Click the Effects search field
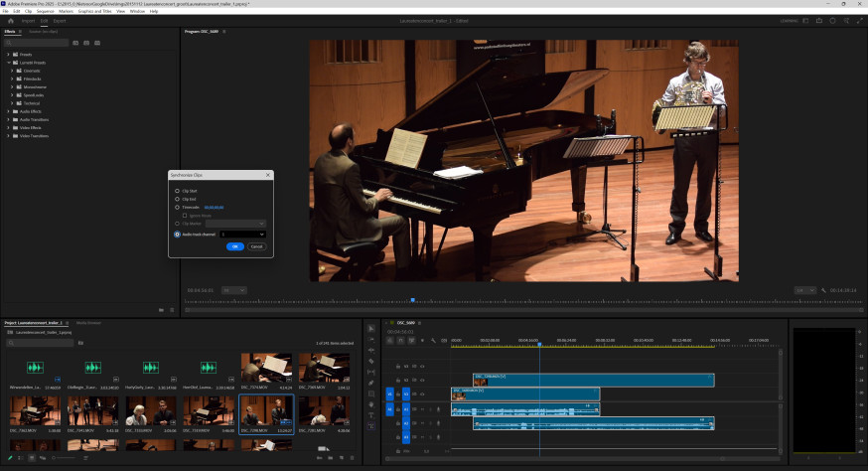The image size is (868, 471). [37, 43]
